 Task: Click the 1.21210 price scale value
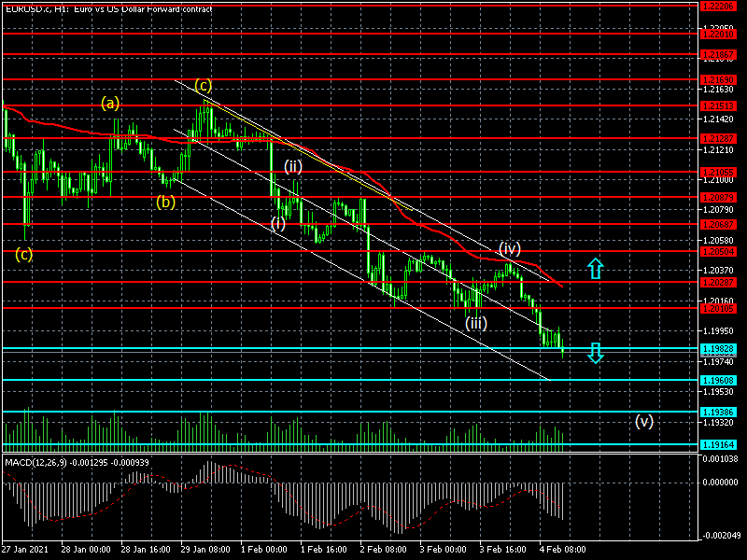click(718, 150)
